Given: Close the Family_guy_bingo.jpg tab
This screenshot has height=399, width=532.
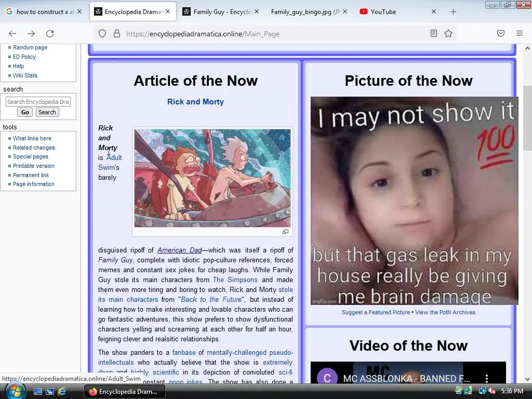Looking at the screenshot, I should [345, 11].
